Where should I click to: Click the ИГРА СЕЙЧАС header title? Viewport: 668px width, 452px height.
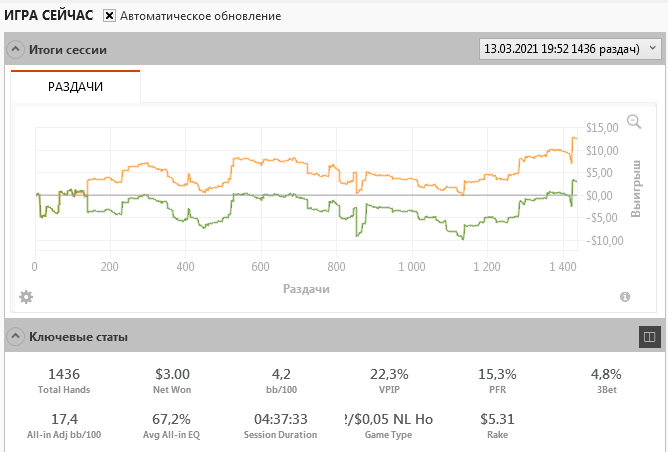click(50, 16)
